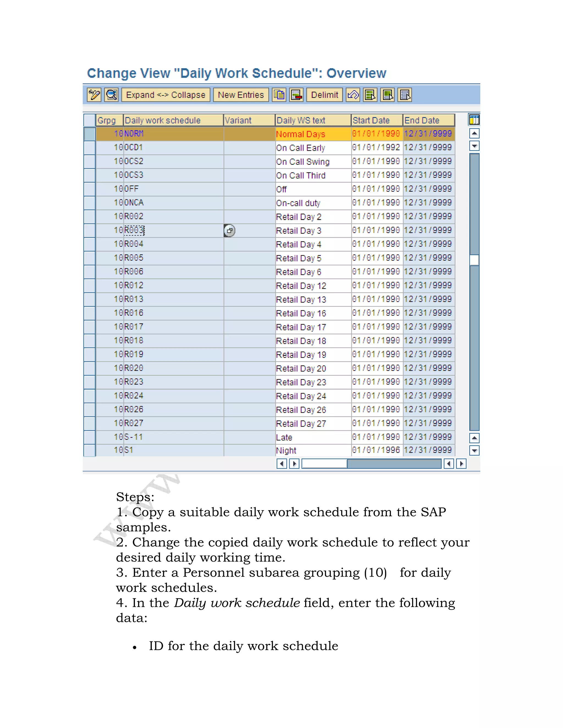Click the Daily WS text column header
The height and width of the screenshot is (728, 563).
313,120
